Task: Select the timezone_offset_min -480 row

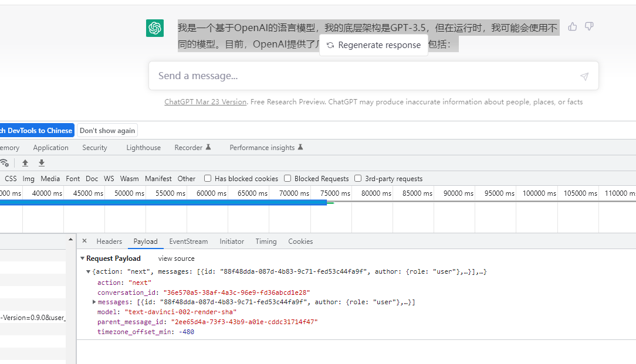Action: click(x=146, y=332)
